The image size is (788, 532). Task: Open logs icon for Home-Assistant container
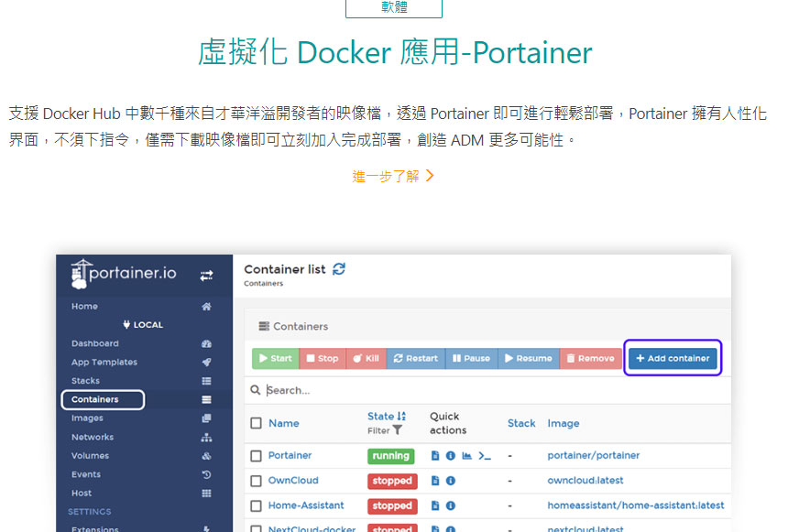tap(435, 505)
